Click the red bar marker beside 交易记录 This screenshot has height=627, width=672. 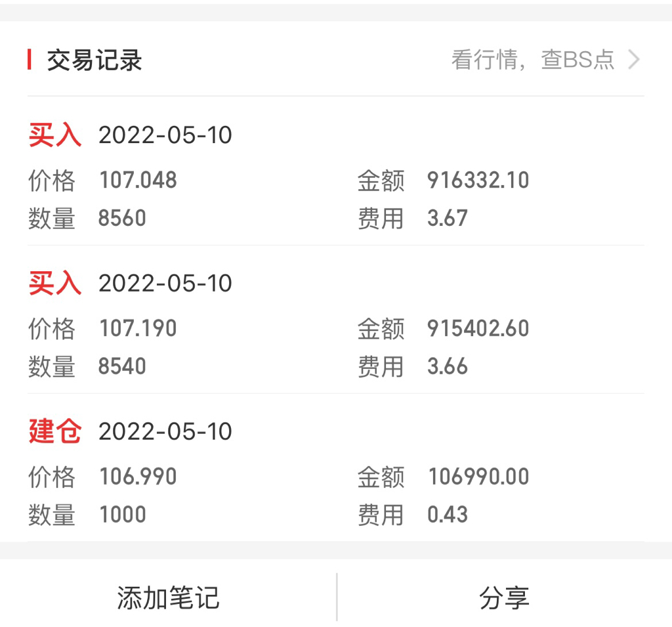[x=30, y=60]
